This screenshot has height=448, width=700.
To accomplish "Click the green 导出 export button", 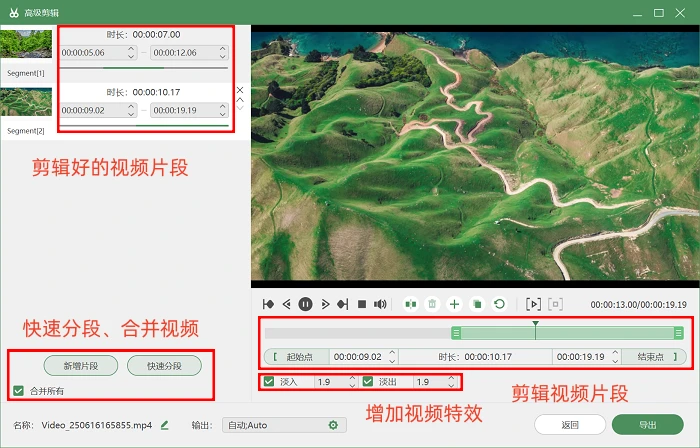I will [x=648, y=424].
